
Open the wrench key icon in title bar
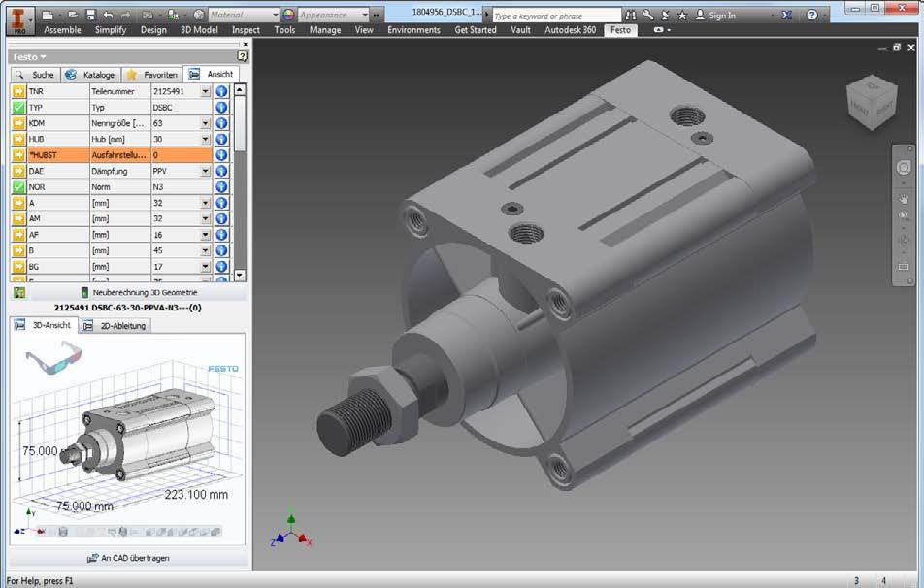click(x=647, y=16)
